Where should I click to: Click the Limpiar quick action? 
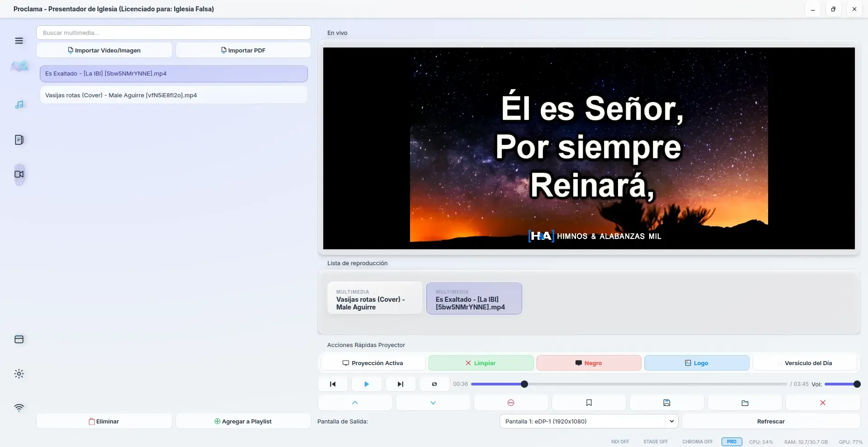[x=481, y=363]
